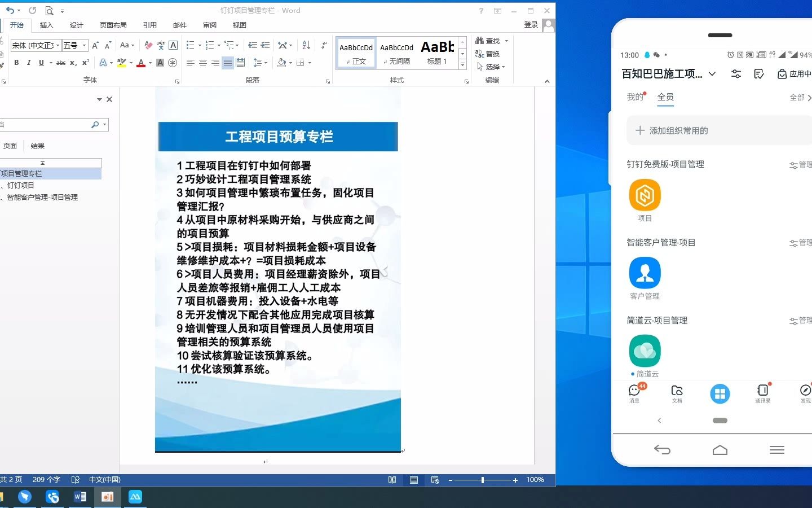Click the shrink font size icon
812x508 pixels.
pyautogui.click(x=107, y=45)
